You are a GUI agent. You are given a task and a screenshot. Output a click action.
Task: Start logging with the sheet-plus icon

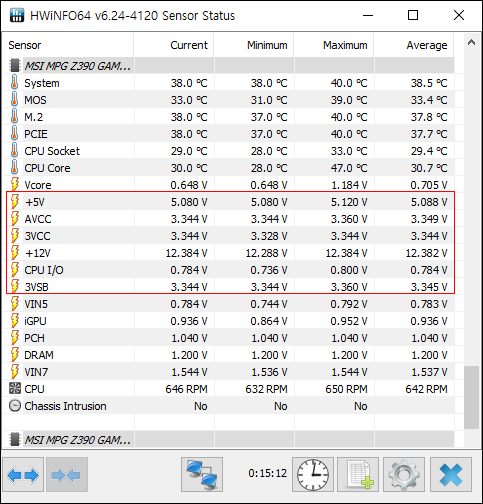click(358, 475)
